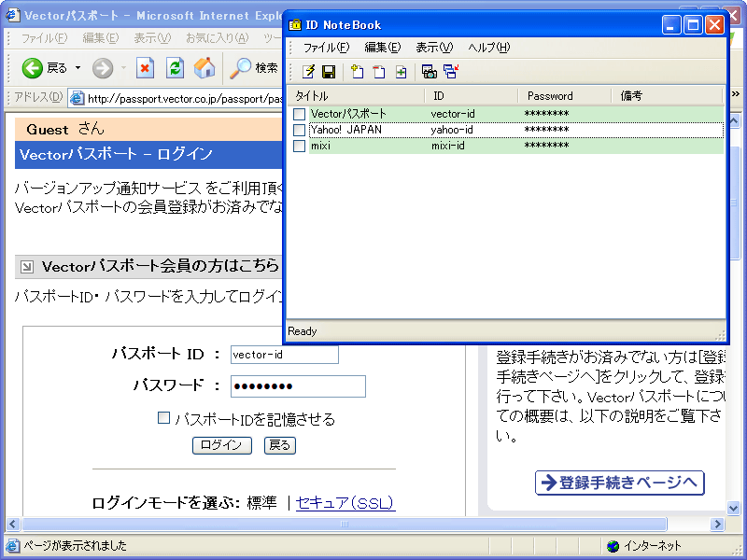Click 登録手続きページへ button
The image size is (747, 560).
click(619, 483)
